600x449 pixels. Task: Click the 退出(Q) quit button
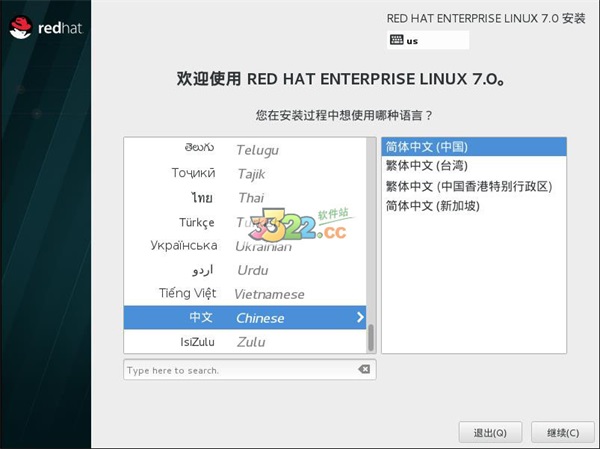coord(490,433)
